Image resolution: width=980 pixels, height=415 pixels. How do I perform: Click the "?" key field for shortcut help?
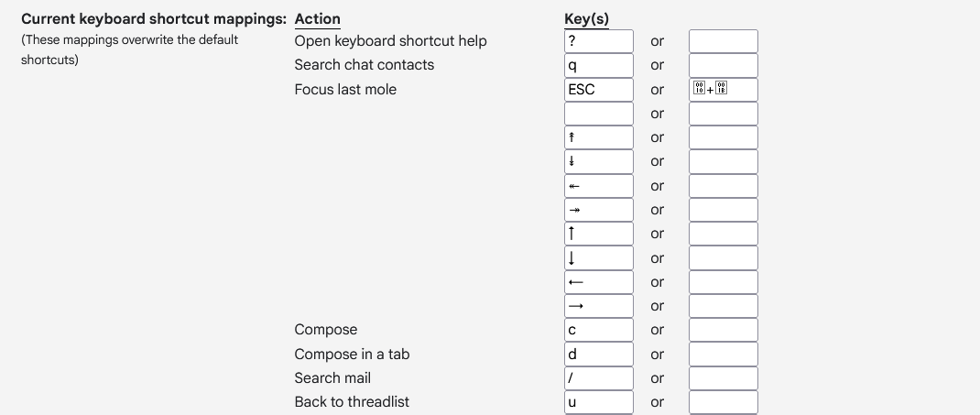point(599,41)
